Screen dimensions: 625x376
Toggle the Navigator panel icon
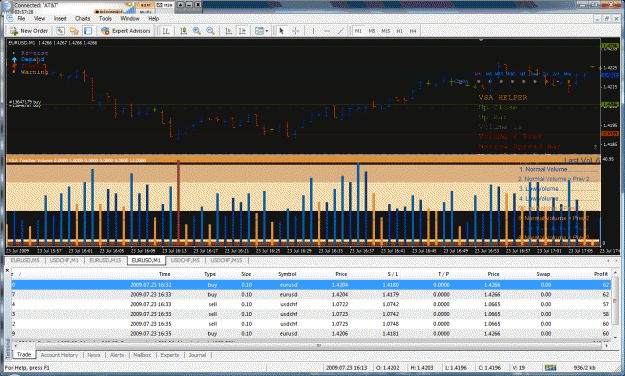point(88,31)
